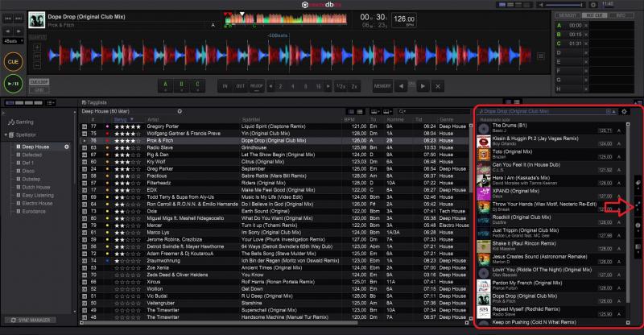Click the RELOOP button
Viewport: 644px width, 335px height.
point(257,86)
